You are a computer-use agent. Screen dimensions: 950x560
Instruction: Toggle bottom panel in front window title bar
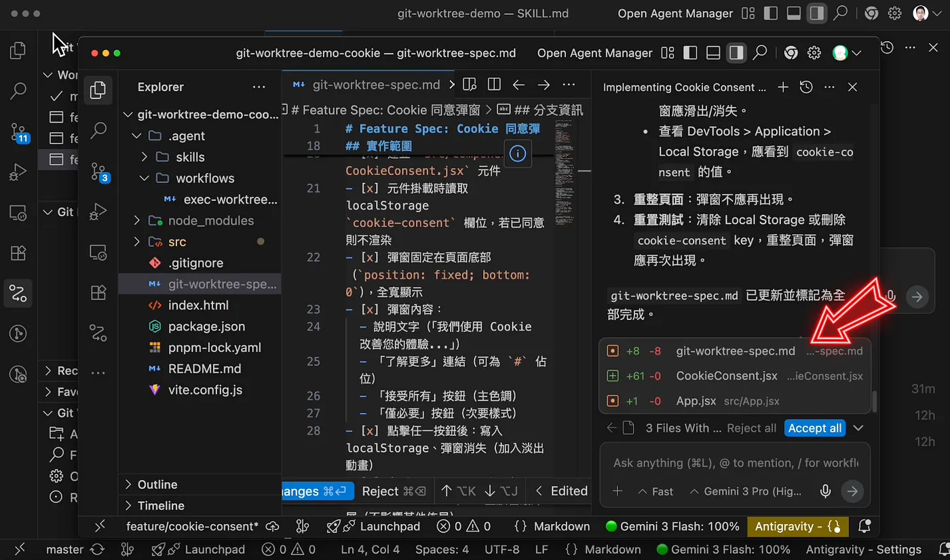click(713, 53)
